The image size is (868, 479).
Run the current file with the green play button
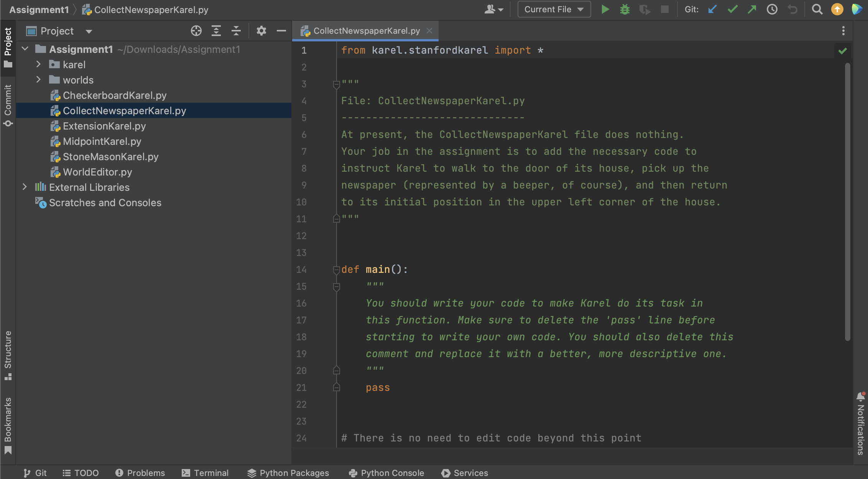605,10
